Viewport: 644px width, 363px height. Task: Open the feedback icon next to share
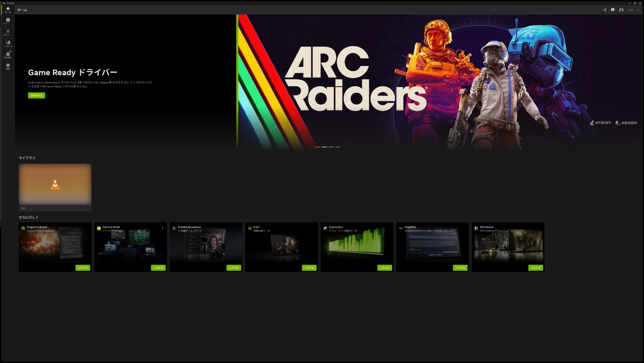[612, 10]
